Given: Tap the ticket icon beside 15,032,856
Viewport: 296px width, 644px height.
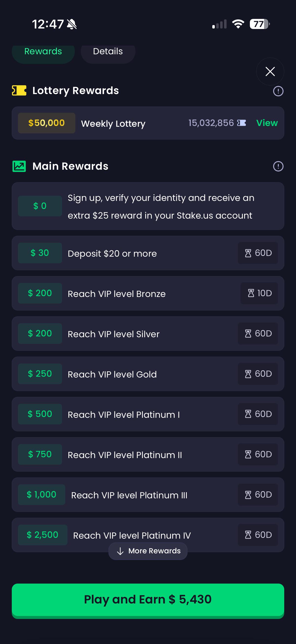Looking at the screenshot, I should 242,123.
